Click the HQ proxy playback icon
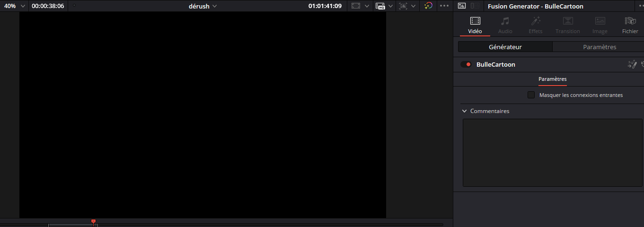 coord(380,6)
